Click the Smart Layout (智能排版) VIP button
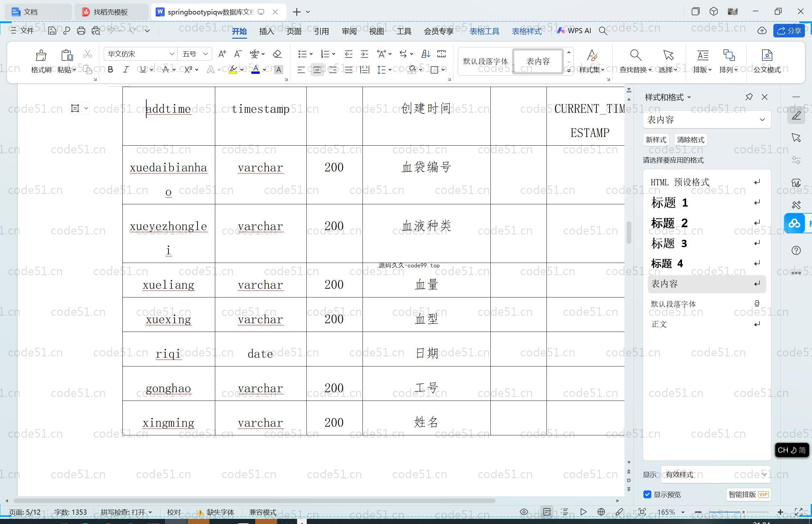The height and width of the screenshot is (524, 812). pos(749,494)
